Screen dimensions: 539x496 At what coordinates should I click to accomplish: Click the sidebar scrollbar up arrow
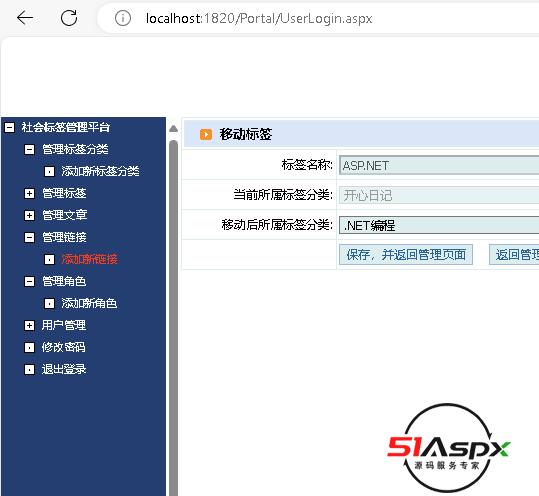tap(174, 129)
